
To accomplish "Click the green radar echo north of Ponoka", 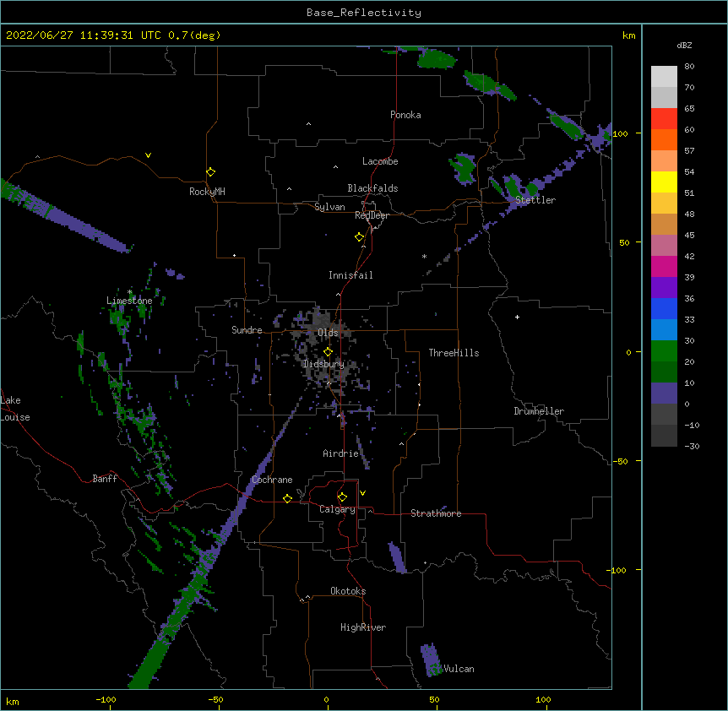I will point(436,58).
